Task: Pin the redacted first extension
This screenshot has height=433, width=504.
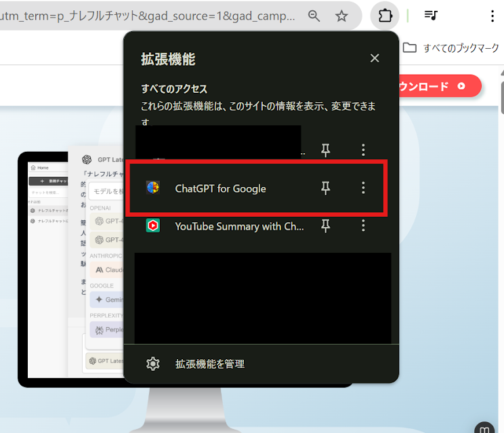Action: (x=326, y=150)
